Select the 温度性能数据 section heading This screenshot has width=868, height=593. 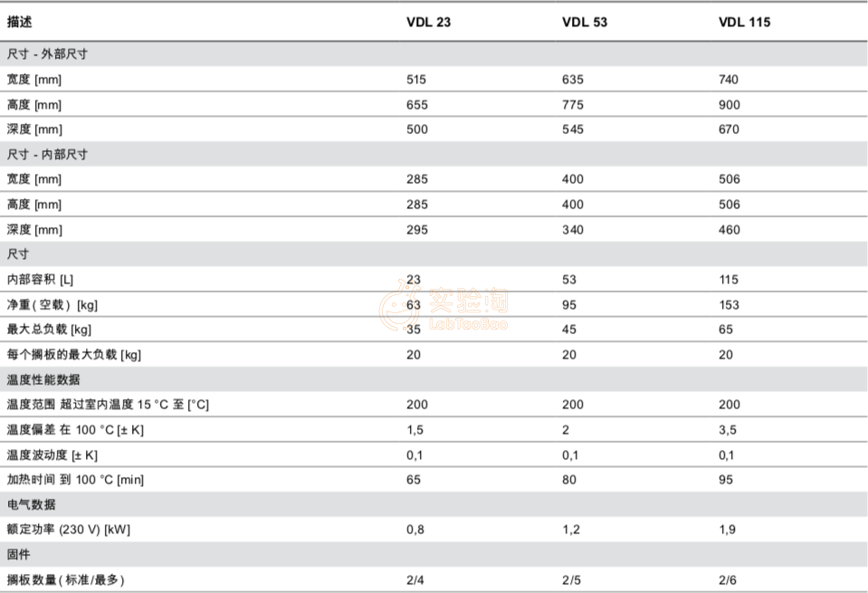[x=43, y=379]
